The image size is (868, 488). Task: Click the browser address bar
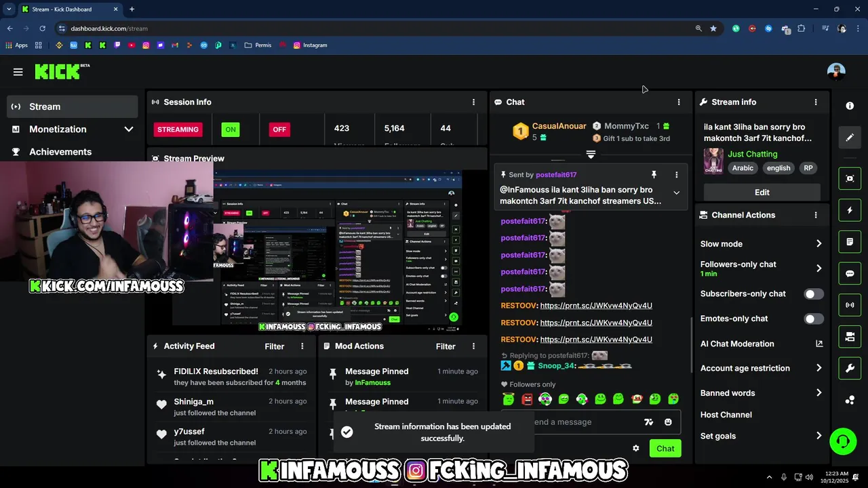click(380, 28)
